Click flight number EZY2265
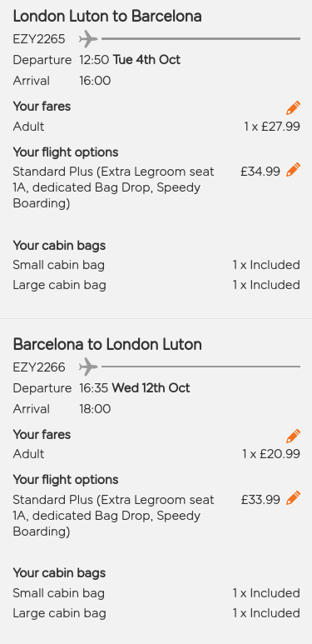The image size is (312, 644). [39, 39]
